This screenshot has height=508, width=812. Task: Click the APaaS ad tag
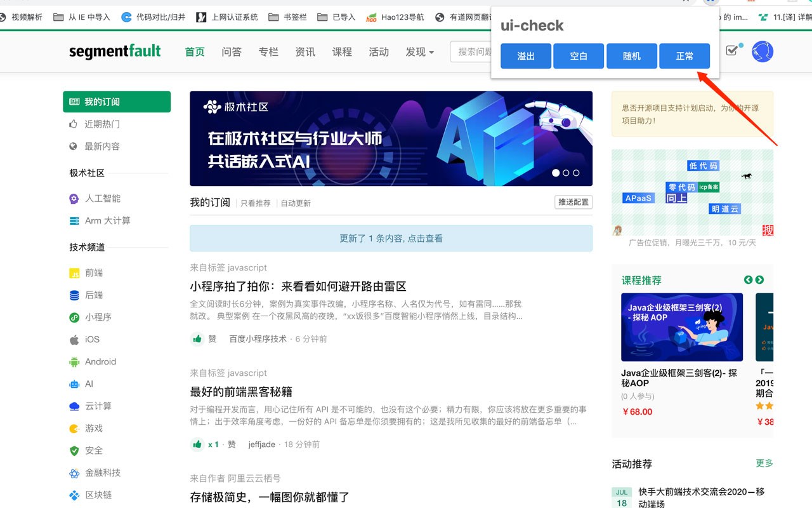pos(638,198)
